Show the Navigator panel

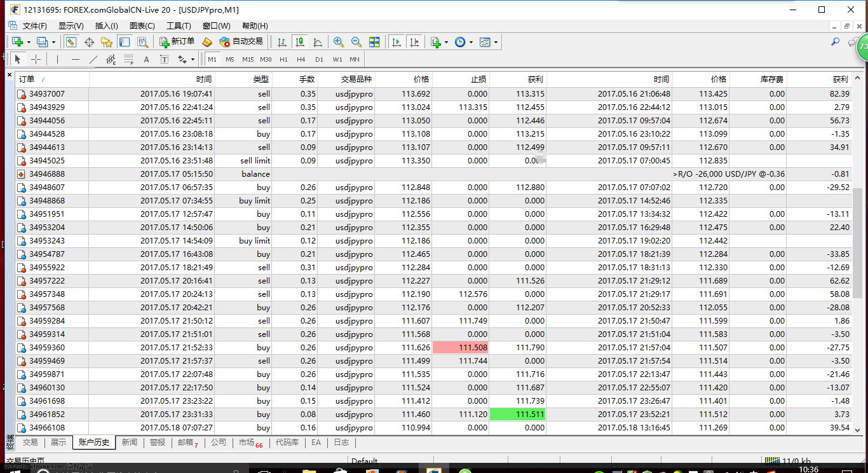coord(107,42)
